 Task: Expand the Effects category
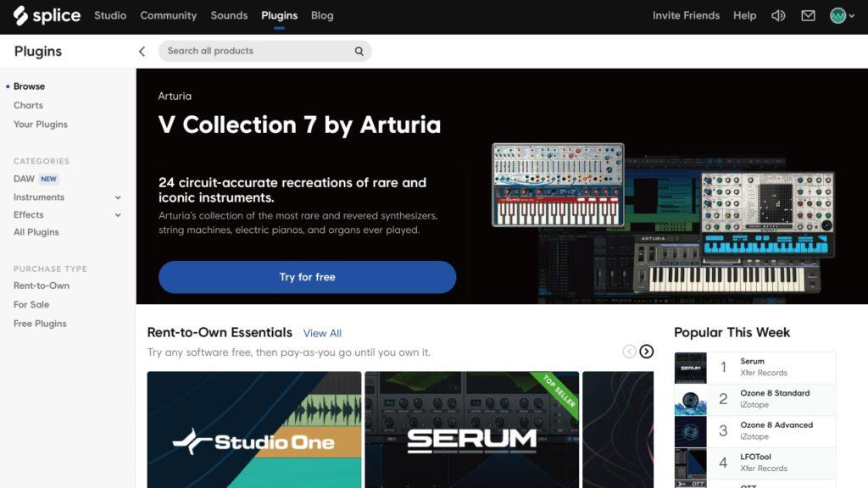pos(117,214)
